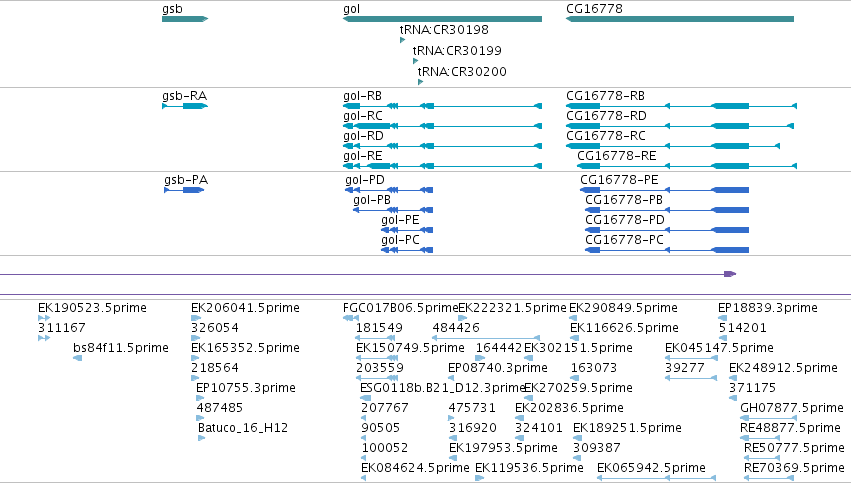Screen dimensions: 851x483
Task: Click the gol-RC transcript track
Action: coord(442,126)
